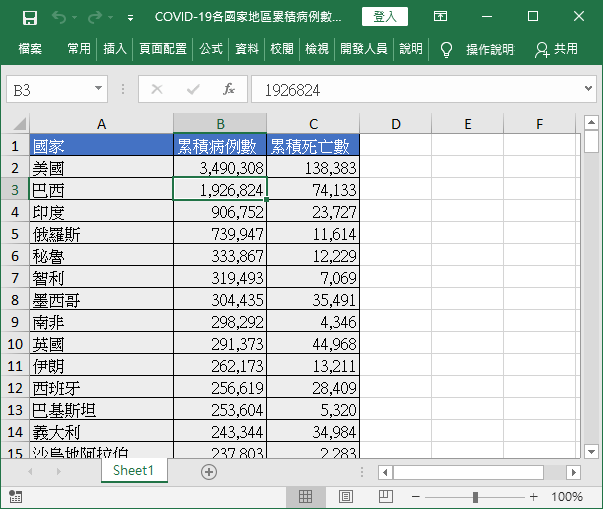Open Insert Function fx dialog
This screenshot has width=603, height=509.
click(228, 89)
